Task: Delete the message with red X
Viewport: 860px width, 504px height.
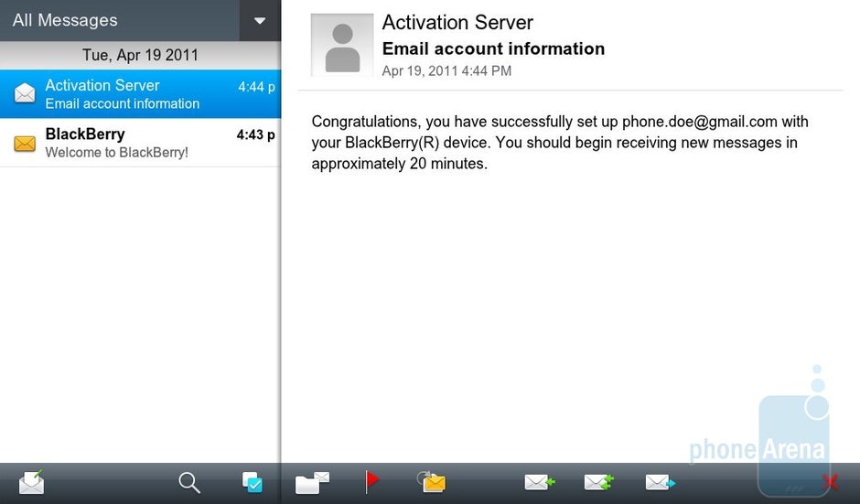Action: (x=831, y=482)
